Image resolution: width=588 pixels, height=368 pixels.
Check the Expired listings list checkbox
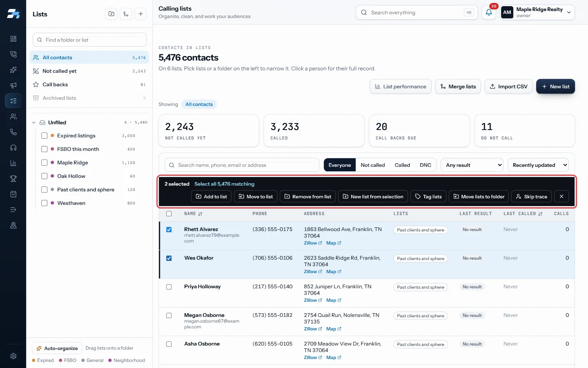(45, 136)
